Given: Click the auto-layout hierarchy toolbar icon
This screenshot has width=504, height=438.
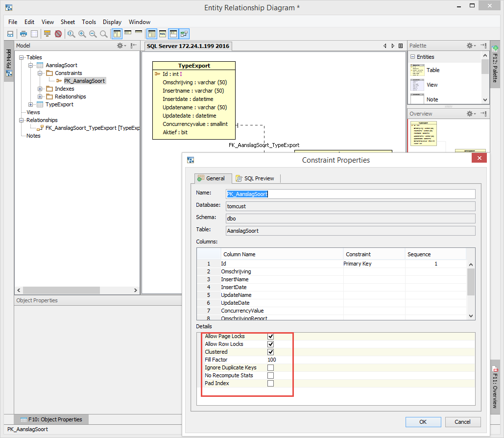Looking at the screenshot, I should (x=47, y=34).
